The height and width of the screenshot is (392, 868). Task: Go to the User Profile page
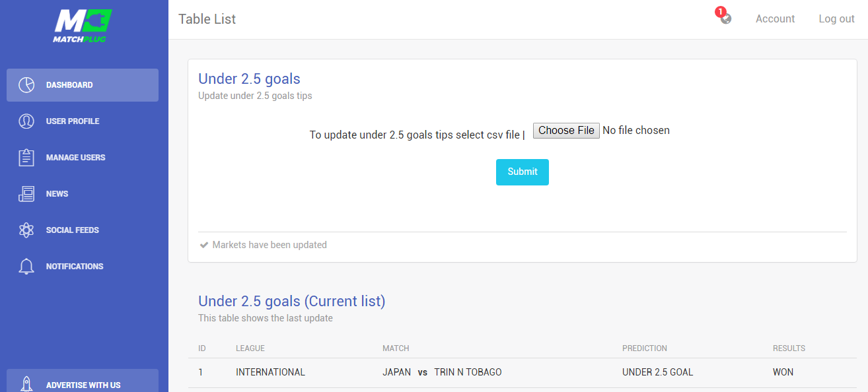coord(83,121)
